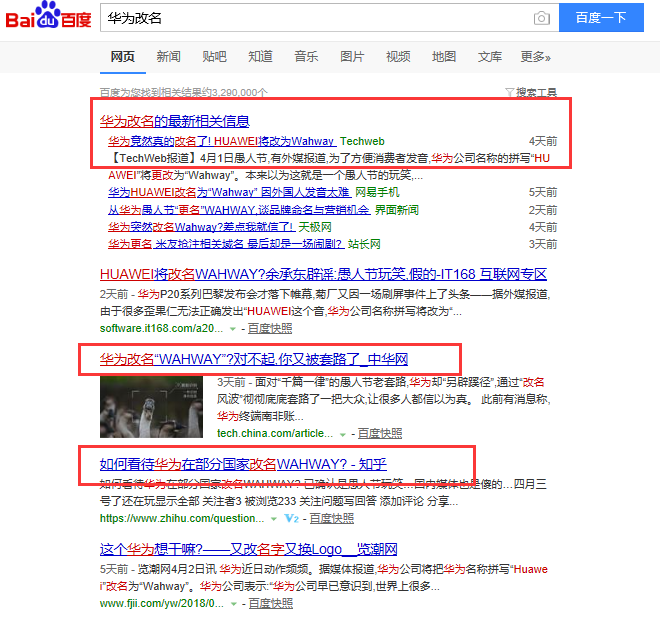
Task: Click the 百度一下 search button
Action: tap(601, 18)
